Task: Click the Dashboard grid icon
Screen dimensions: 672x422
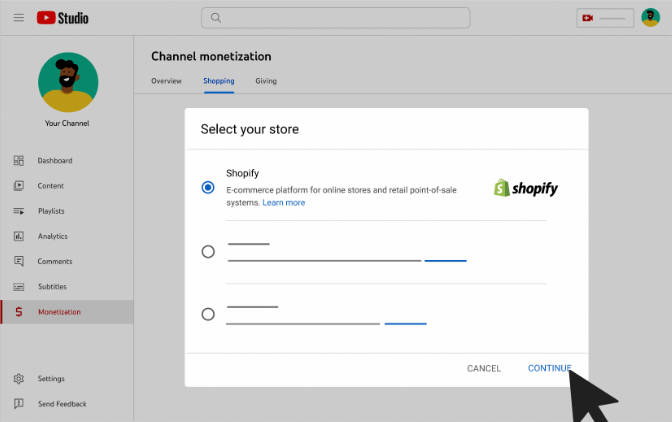Action: 18,161
